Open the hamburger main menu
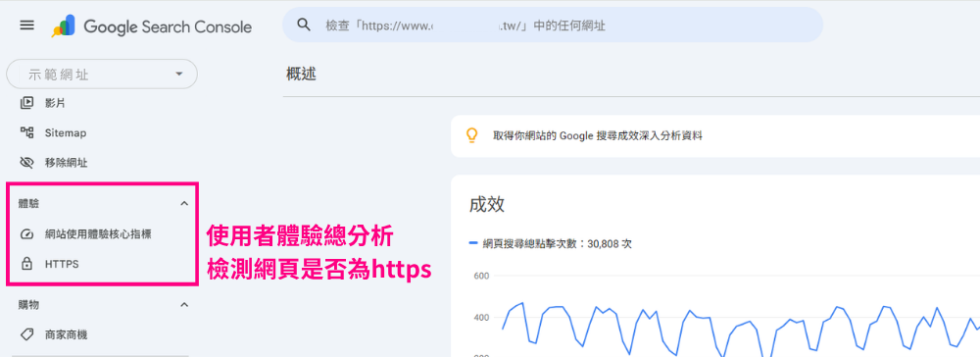This screenshot has width=980, height=357. point(26,25)
